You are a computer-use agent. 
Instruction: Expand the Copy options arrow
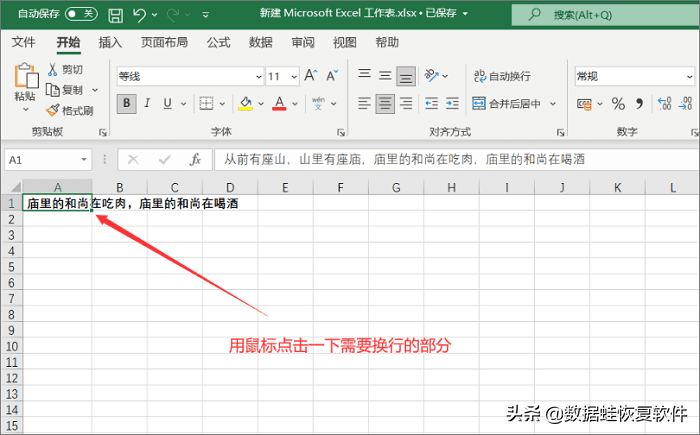click(95, 90)
